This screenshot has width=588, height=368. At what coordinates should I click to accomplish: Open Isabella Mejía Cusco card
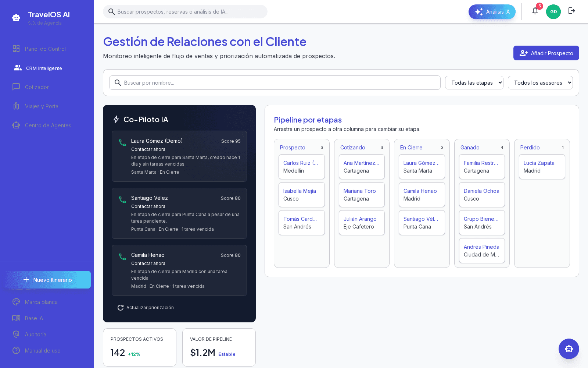point(302,195)
